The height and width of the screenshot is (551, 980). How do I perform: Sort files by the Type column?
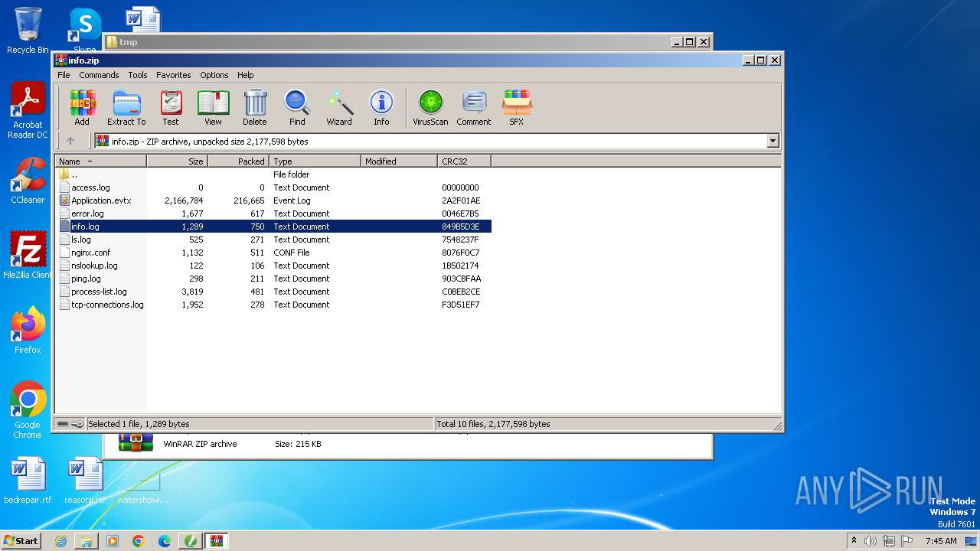(x=315, y=161)
